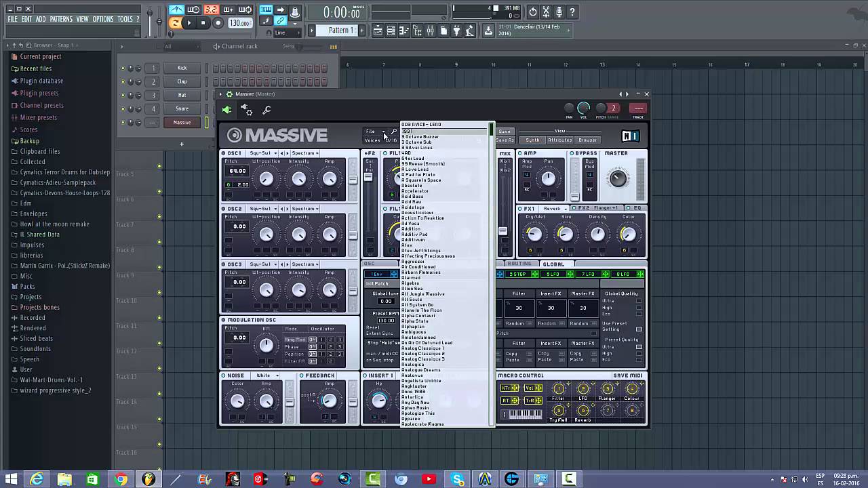The image size is (868, 488).
Task: Open the OPTIONS menu
Action: (x=103, y=19)
